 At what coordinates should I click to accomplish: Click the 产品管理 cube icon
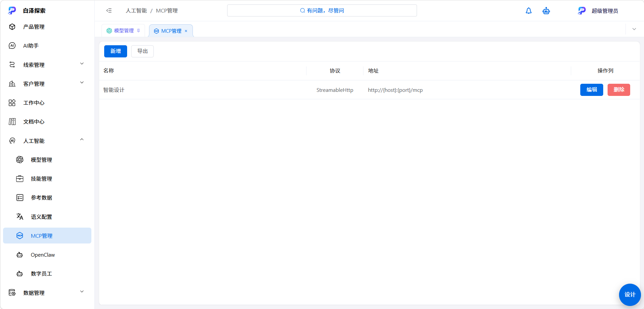12,27
